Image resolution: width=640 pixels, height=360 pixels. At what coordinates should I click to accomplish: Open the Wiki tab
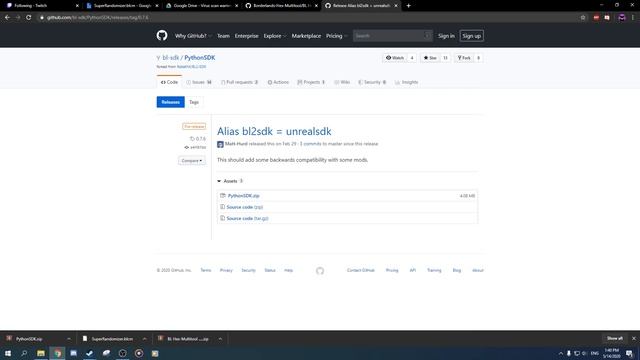click(342, 82)
